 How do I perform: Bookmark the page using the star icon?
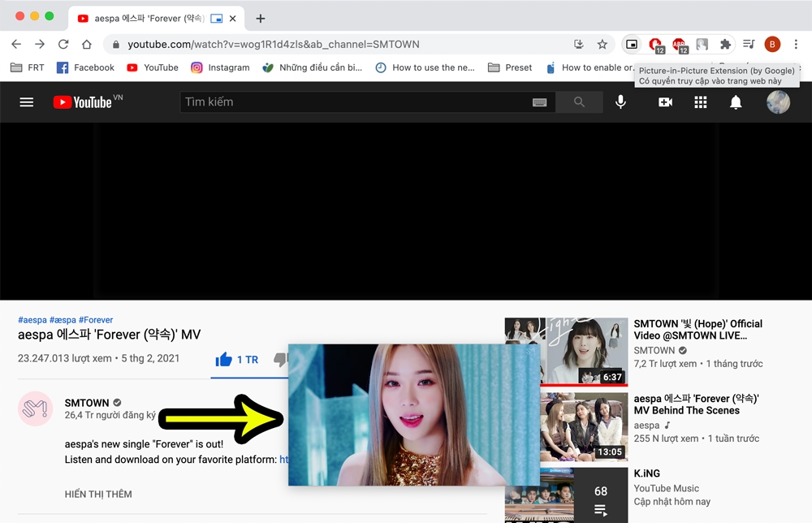pyautogui.click(x=603, y=44)
